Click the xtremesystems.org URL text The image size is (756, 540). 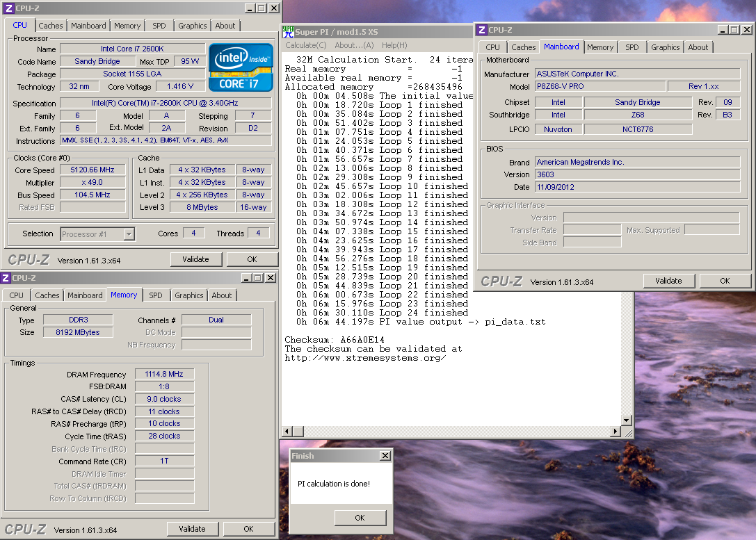click(365, 358)
